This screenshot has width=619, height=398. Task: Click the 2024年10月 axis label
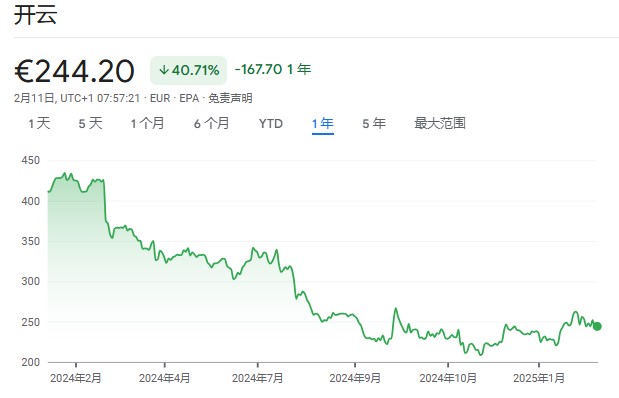point(448,378)
